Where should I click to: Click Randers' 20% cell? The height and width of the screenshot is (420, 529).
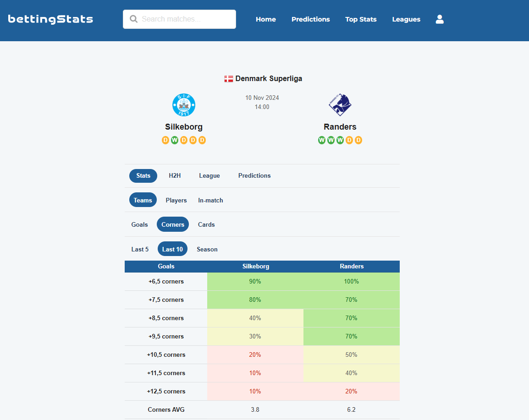point(352,391)
